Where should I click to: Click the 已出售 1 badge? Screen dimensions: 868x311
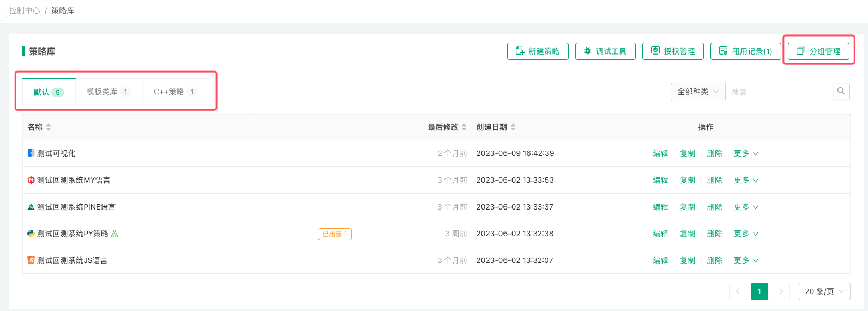pyautogui.click(x=334, y=234)
